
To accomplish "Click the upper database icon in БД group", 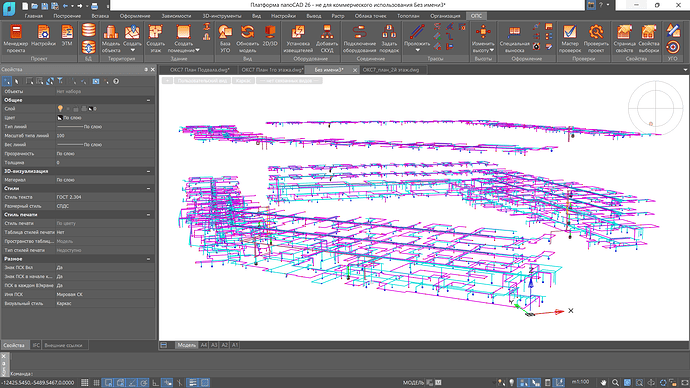I will (x=88, y=30).
